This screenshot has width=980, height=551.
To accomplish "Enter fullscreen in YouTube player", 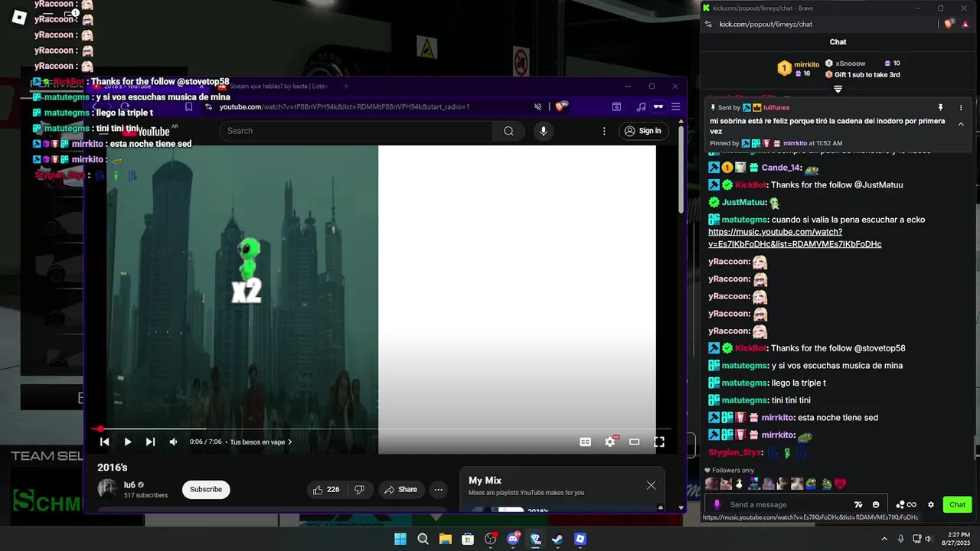I will 658,442.
